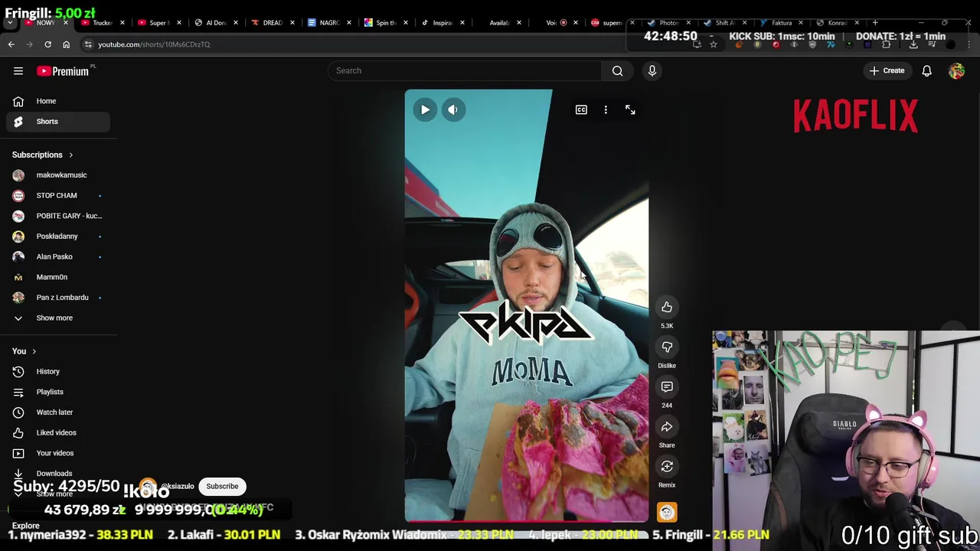980x551 pixels.
Task: Share this Short
Action: point(667,426)
